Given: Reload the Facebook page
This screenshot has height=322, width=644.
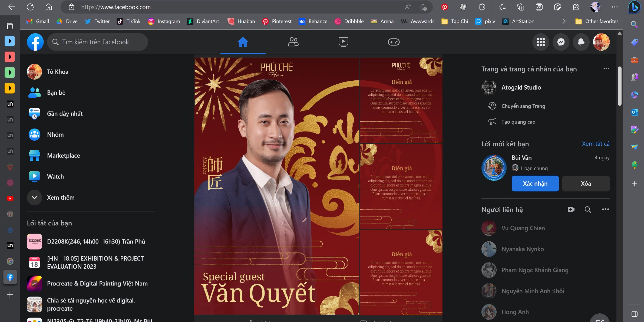Looking at the screenshot, I should point(30,7).
